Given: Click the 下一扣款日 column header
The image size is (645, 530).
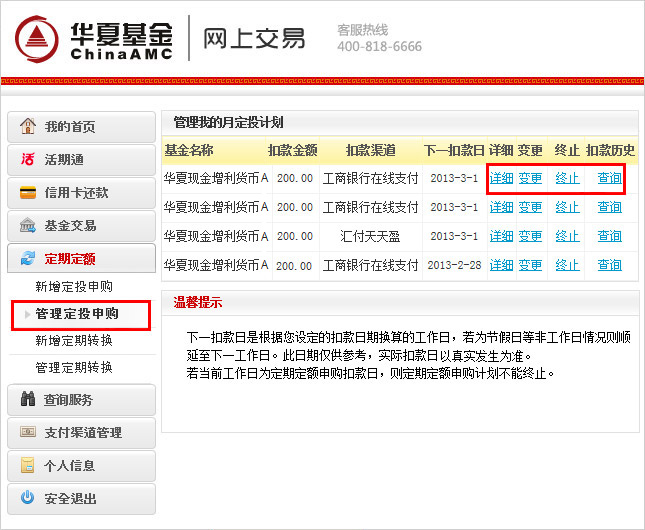Looking at the screenshot, I should tap(454, 150).
